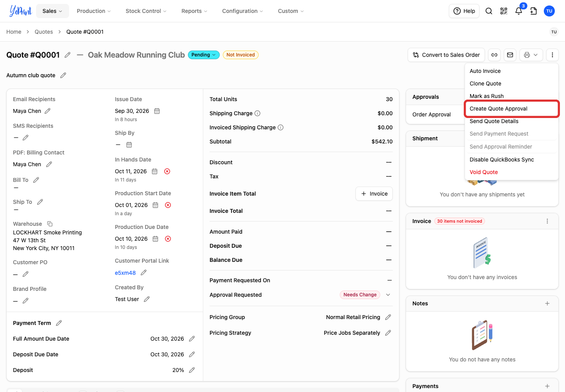Open notifications bell icon
The height and width of the screenshot is (392, 565).
coord(519,11)
